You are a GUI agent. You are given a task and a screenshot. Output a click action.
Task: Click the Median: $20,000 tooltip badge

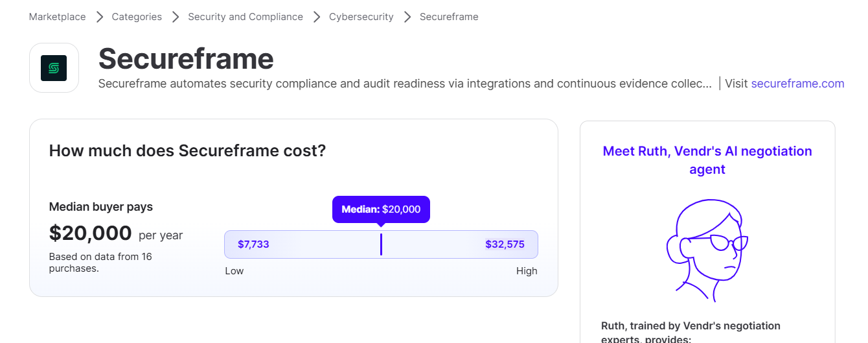click(381, 209)
